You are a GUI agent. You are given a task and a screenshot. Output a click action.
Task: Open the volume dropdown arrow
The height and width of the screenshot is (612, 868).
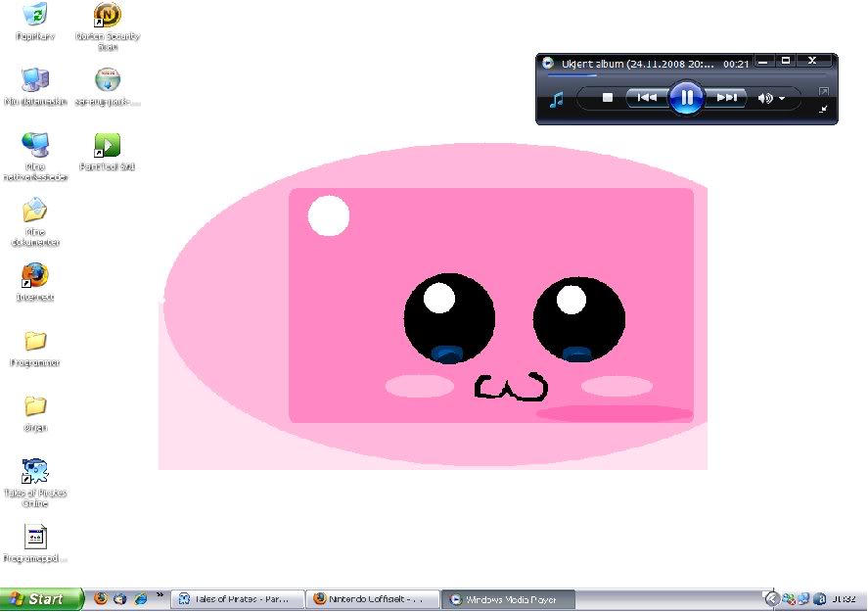coord(782,99)
